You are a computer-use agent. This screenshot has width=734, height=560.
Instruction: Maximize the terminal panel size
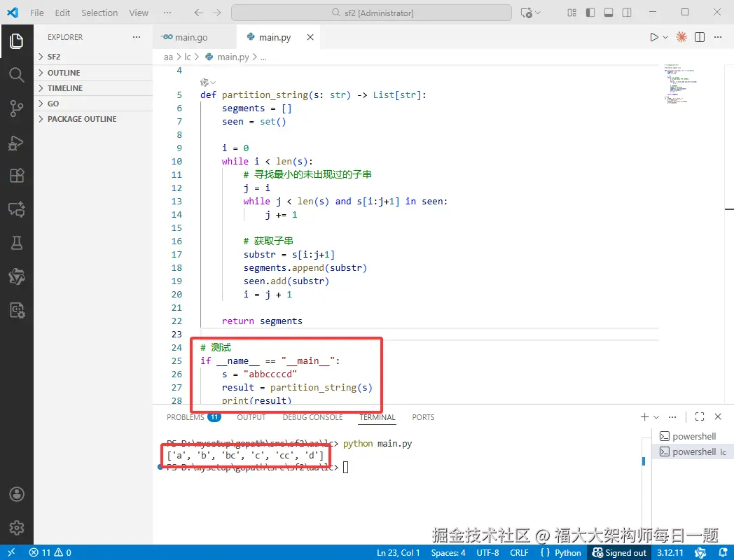[700, 416]
